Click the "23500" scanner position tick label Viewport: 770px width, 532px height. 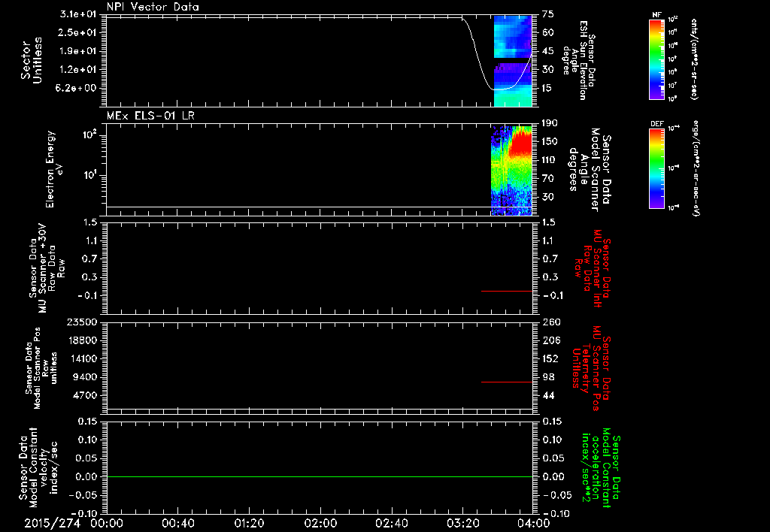[x=81, y=322]
